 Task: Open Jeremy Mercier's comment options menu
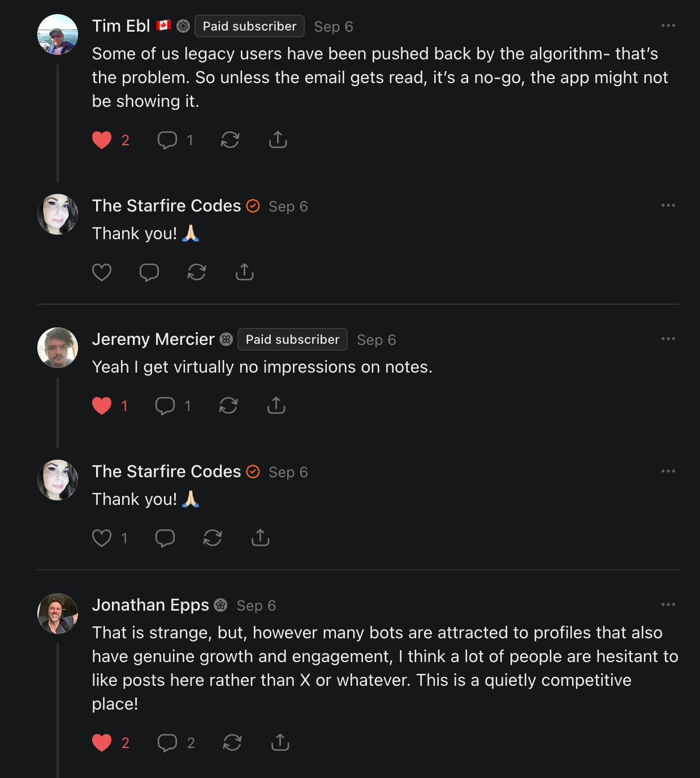668,339
